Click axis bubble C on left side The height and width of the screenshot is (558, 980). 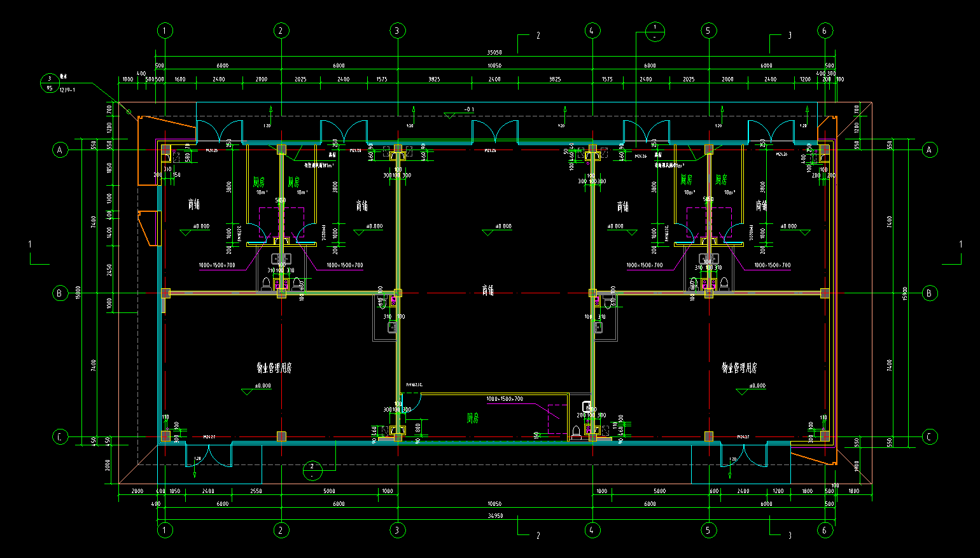point(60,437)
